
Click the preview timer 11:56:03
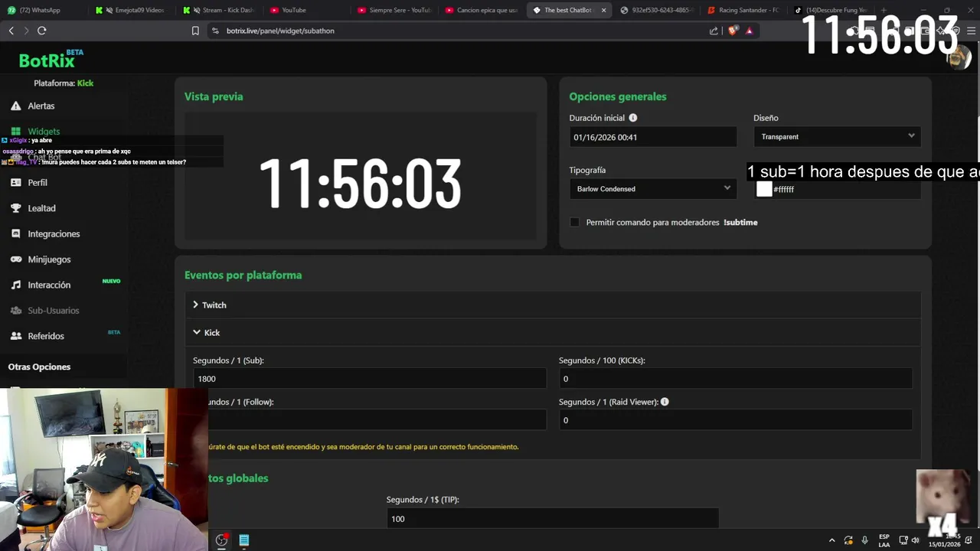(x=360, y=184)
